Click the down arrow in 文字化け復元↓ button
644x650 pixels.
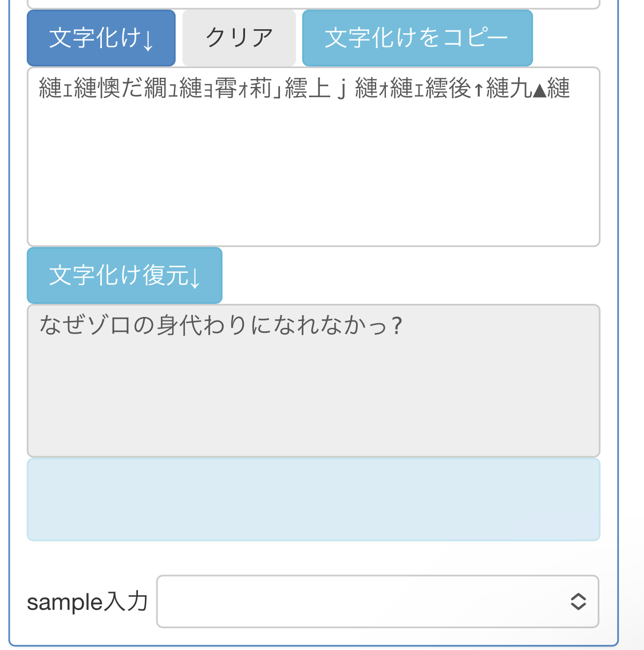click(195, 278)
